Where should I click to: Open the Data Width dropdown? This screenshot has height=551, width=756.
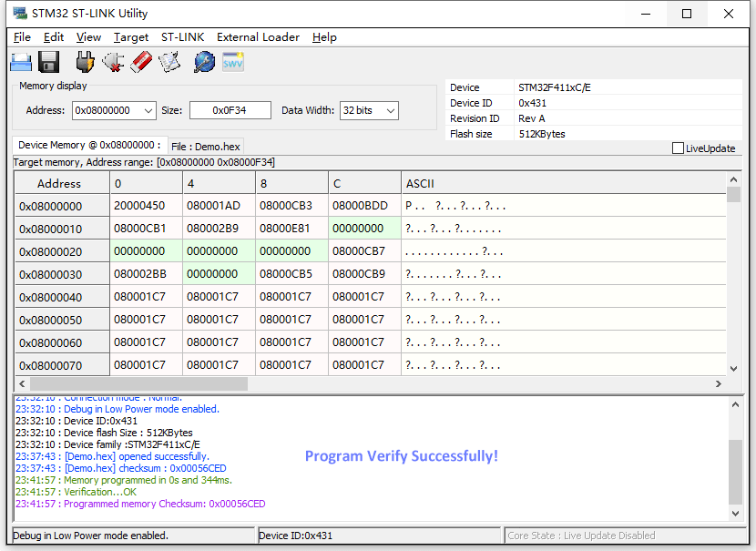[391, 111]
